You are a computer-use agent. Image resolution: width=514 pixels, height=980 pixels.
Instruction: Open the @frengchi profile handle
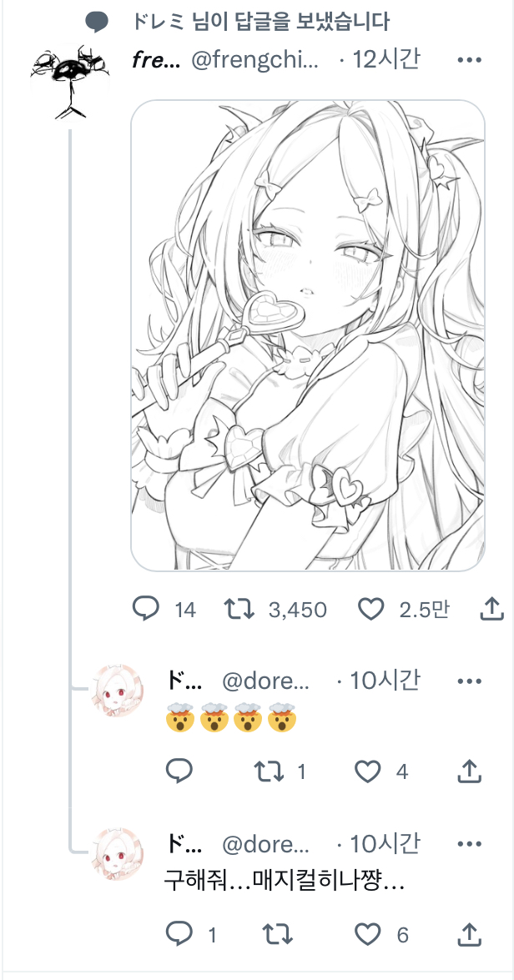pos(255,60)
